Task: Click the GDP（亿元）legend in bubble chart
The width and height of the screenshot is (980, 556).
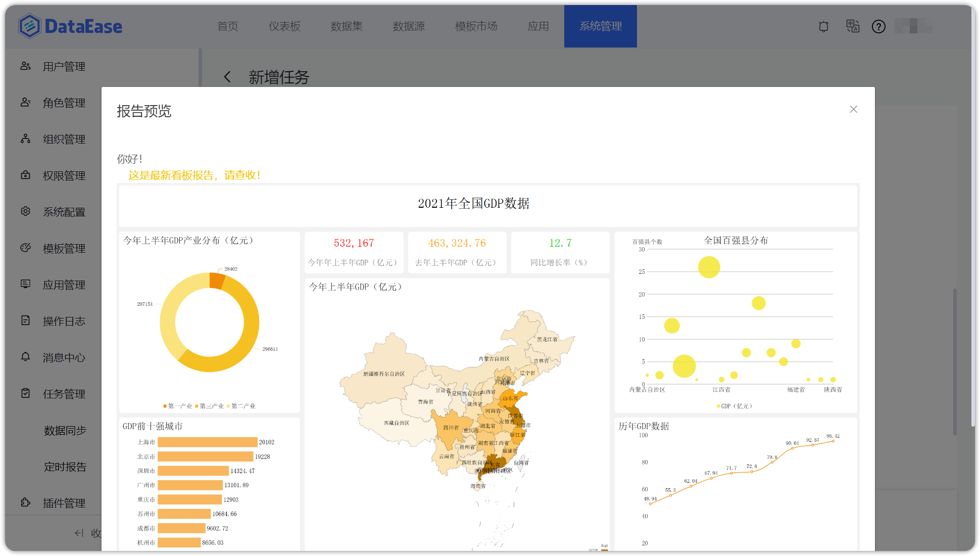Action: [x=734, y=406]
